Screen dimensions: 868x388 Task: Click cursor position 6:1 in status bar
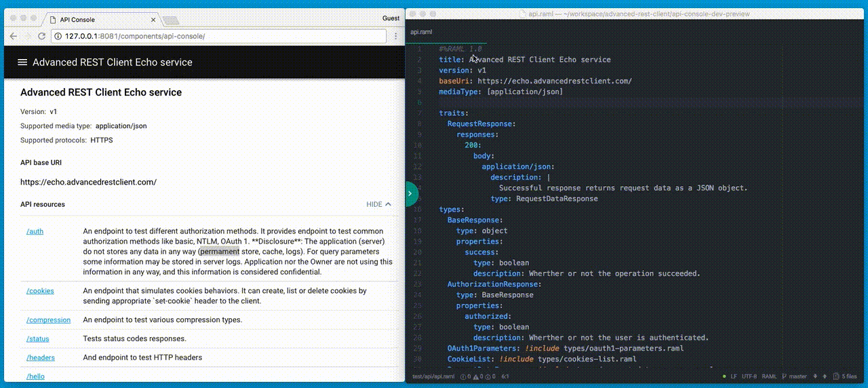tap(505, 376)
